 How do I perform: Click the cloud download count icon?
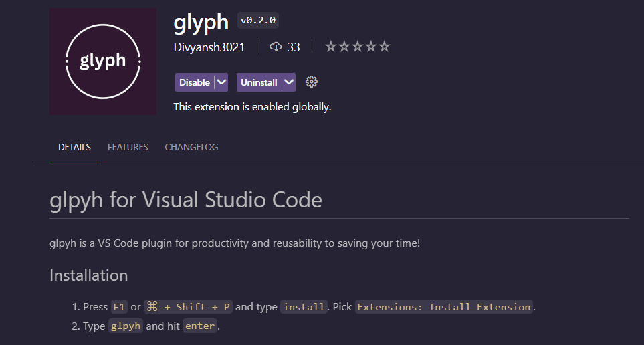click(x=276, y=47)
